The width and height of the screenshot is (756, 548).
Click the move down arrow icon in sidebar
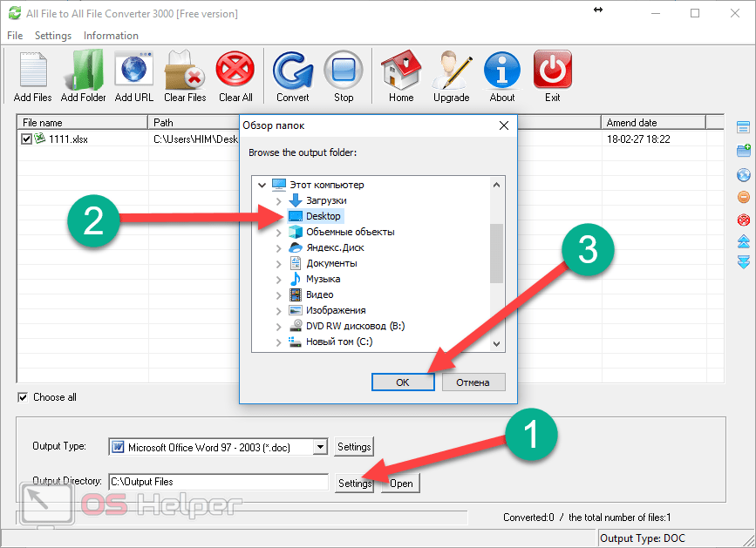point(744,262)
